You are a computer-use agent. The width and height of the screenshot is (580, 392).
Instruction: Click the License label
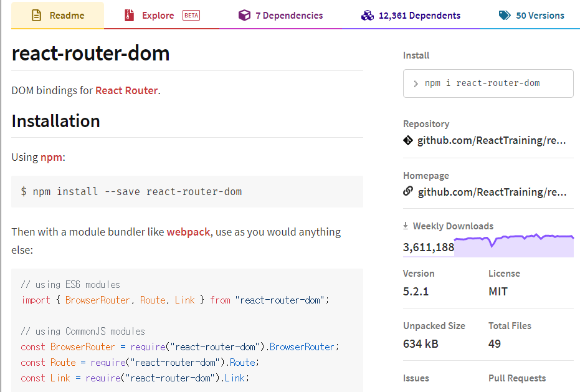point(504,274)
